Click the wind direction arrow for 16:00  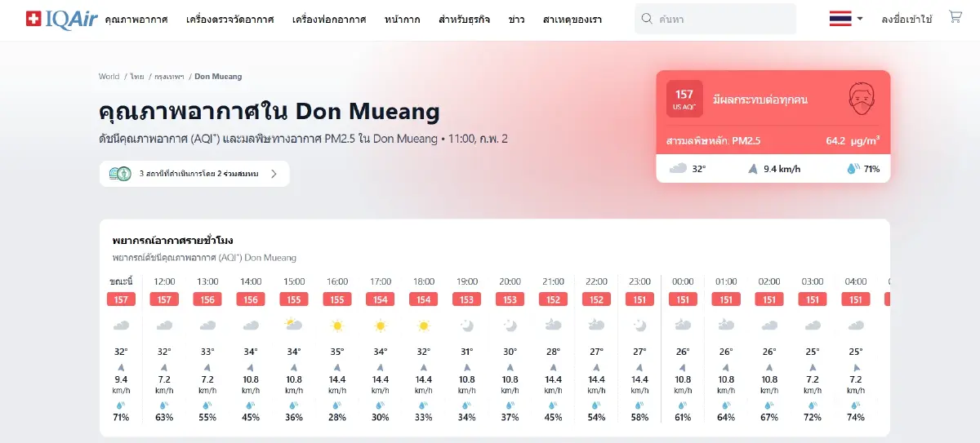click(x=336, y=368)
